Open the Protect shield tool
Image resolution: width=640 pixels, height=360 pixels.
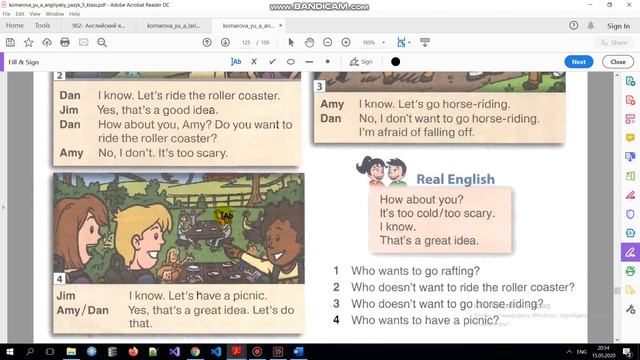point(631,214)
